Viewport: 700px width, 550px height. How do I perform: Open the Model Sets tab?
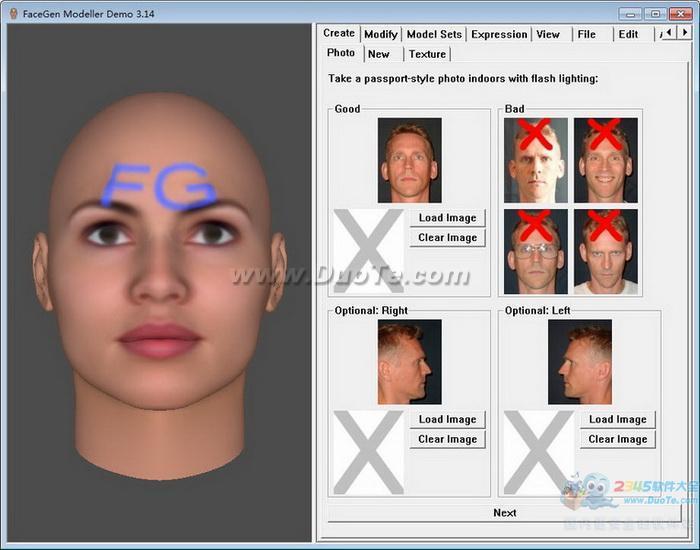click(434, 34)
